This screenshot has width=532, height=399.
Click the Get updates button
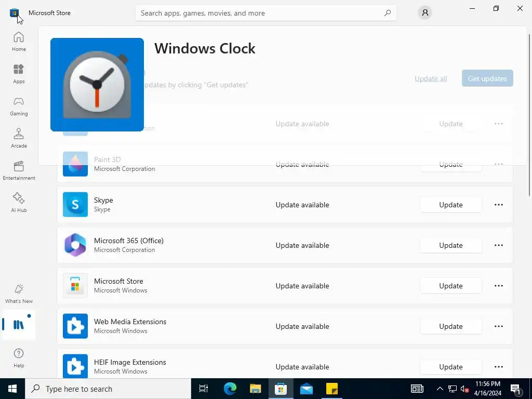tap(487, 78)
